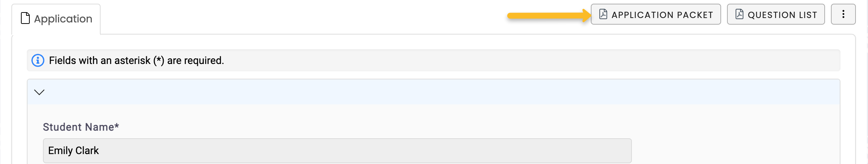Collapse the section using the chevron

click(x=39, y=92)
